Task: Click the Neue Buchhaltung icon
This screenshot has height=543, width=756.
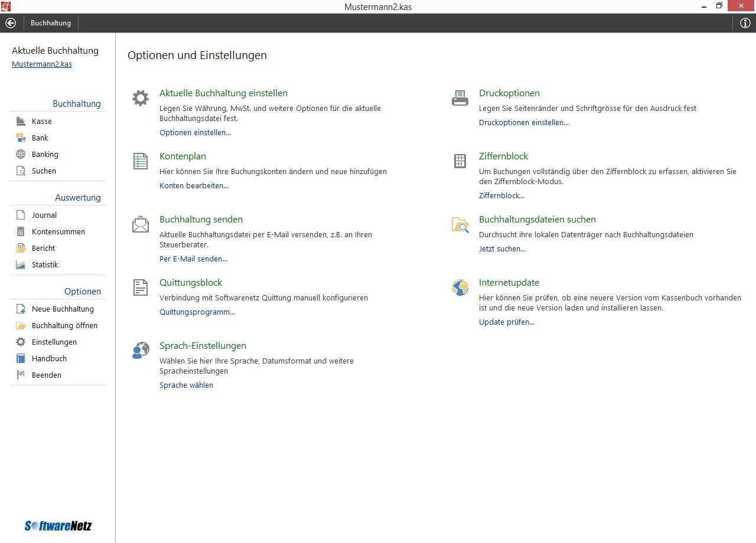Action: (x=21, y=309)
